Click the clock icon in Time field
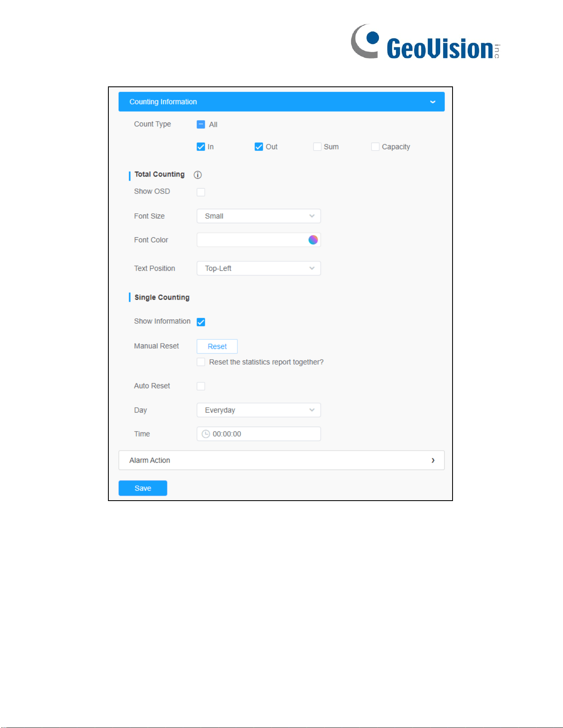 [x=206, y=434]
